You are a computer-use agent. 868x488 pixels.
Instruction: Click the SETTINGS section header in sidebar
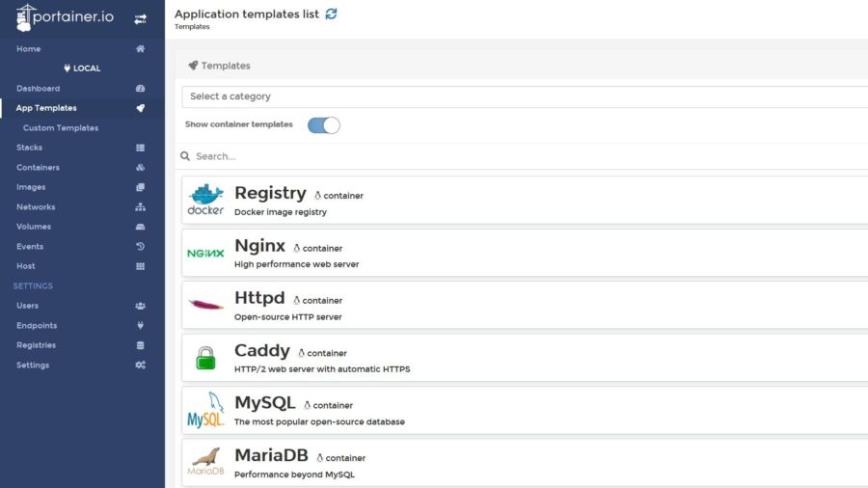33,286
